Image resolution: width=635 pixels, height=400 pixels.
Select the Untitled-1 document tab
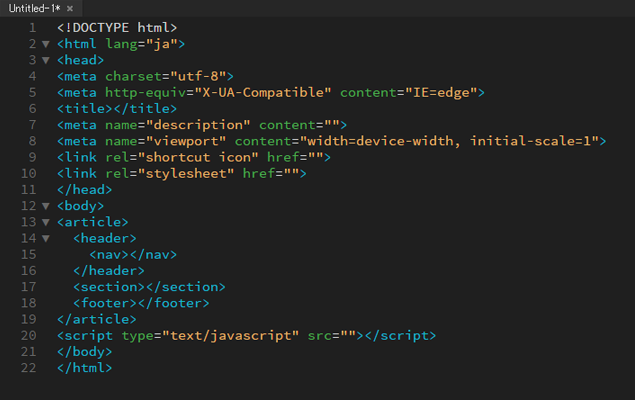[x=32, y=8]
